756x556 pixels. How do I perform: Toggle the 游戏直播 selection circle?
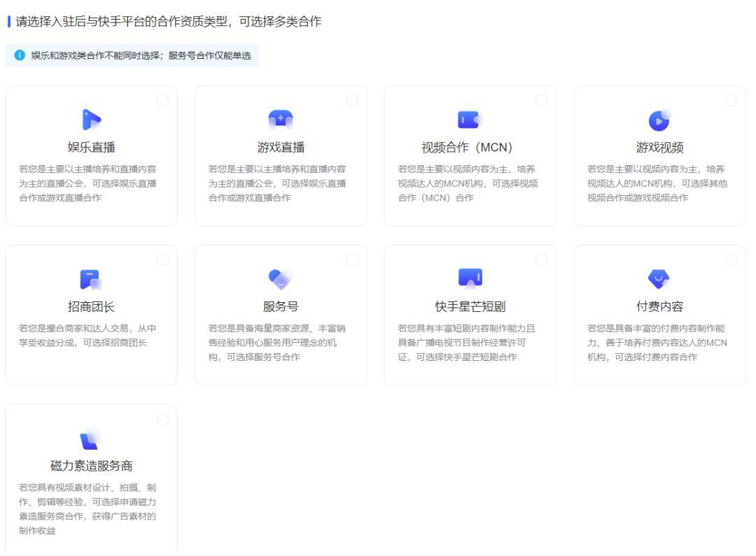point(353,100)
